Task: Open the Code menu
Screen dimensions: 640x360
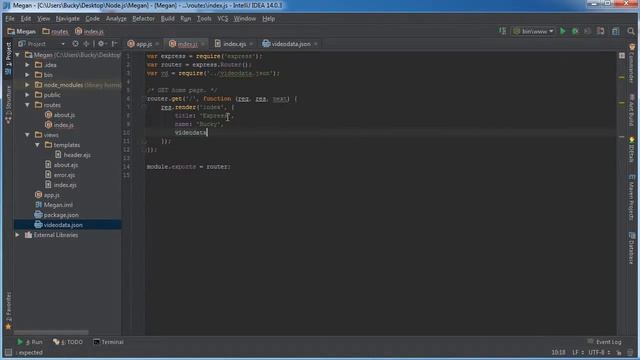Action: point(92,19)
